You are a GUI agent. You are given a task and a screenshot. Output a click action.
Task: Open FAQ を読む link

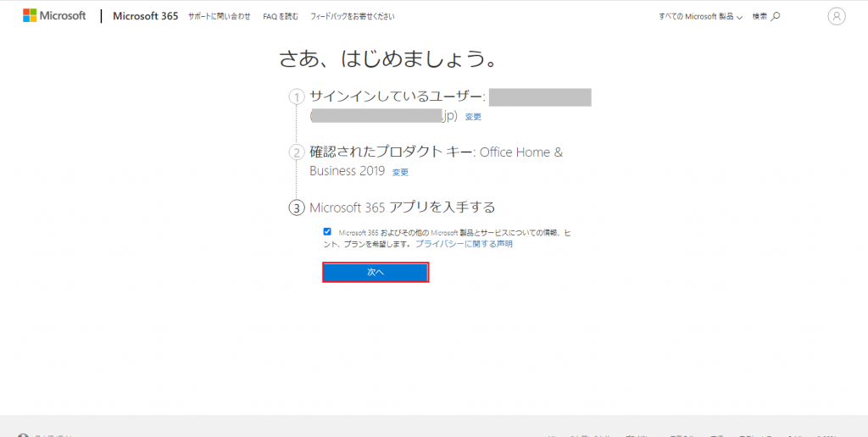281,17
